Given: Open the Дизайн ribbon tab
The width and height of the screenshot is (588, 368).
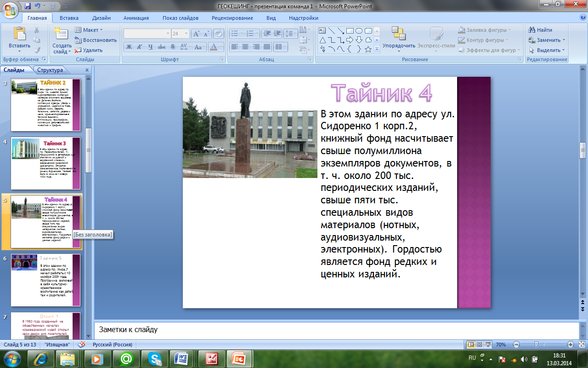Looking at the screenshot, I should tap(101, 18).
